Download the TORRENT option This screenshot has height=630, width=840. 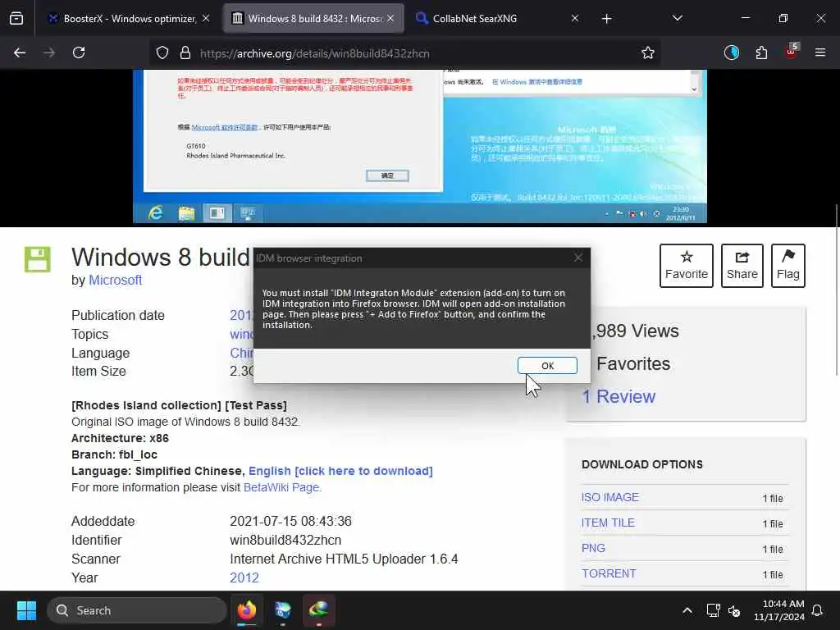[609, 573]
